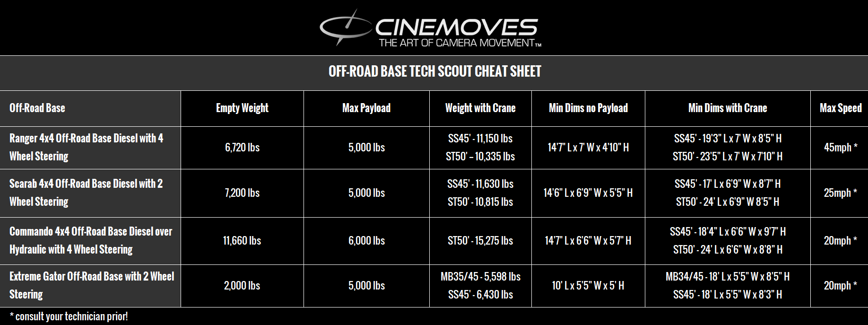Screen dimensions: 868x325
Task: Click the 45mph max speed cell
Action: (x=841, y=147)
